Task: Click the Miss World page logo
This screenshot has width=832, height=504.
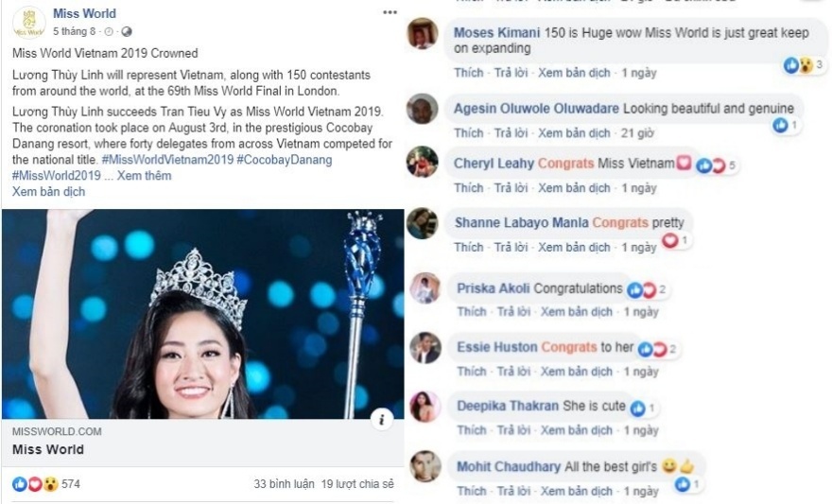Action: tap(29, 22)
